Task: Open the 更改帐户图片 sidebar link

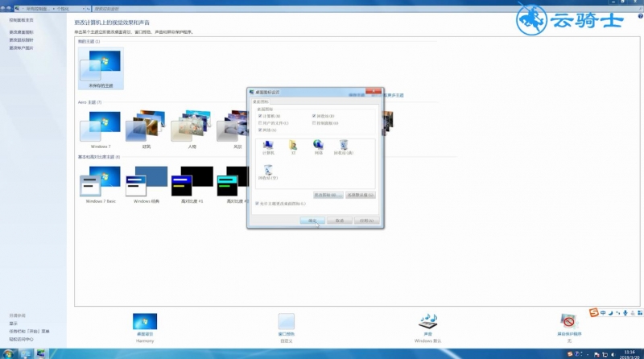Action: (22, 47)
